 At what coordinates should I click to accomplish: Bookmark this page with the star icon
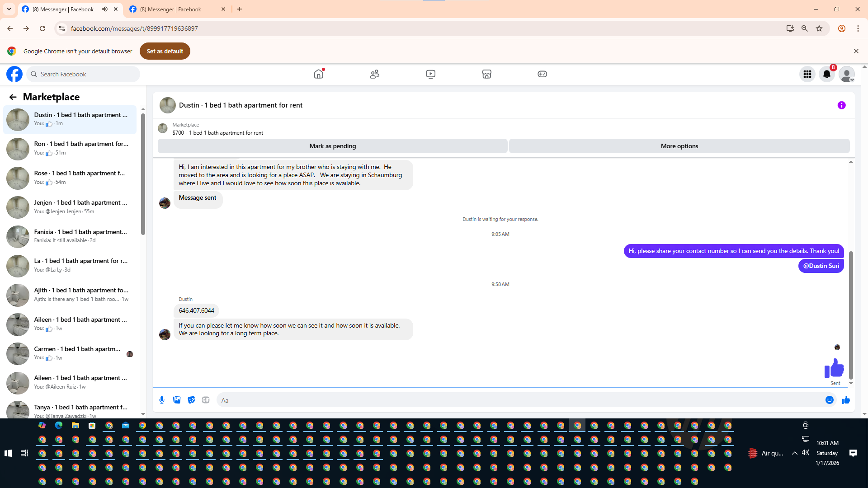tap(819, 28)
